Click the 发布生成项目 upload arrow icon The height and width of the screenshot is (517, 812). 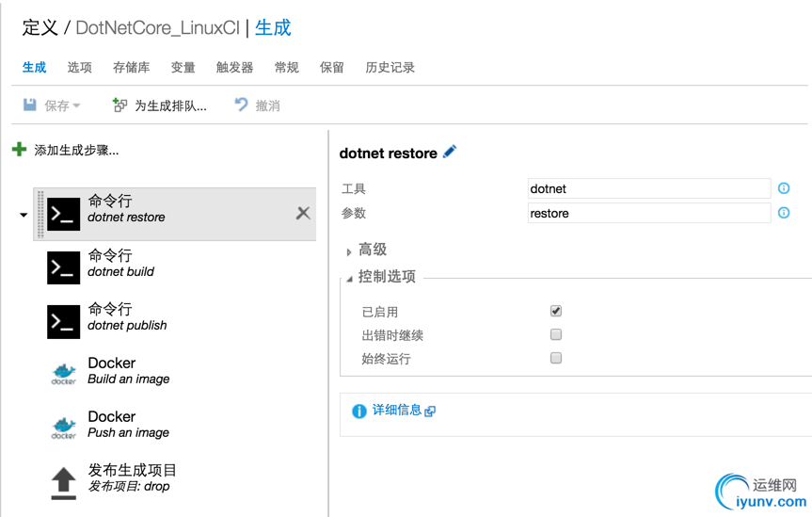coord(63,482)
